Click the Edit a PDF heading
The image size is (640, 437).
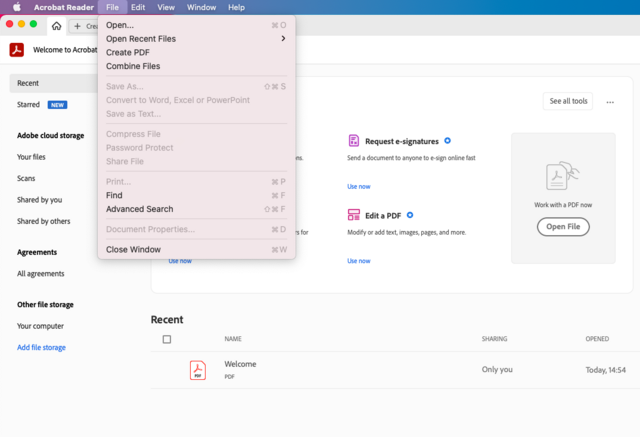coord(383,215)
